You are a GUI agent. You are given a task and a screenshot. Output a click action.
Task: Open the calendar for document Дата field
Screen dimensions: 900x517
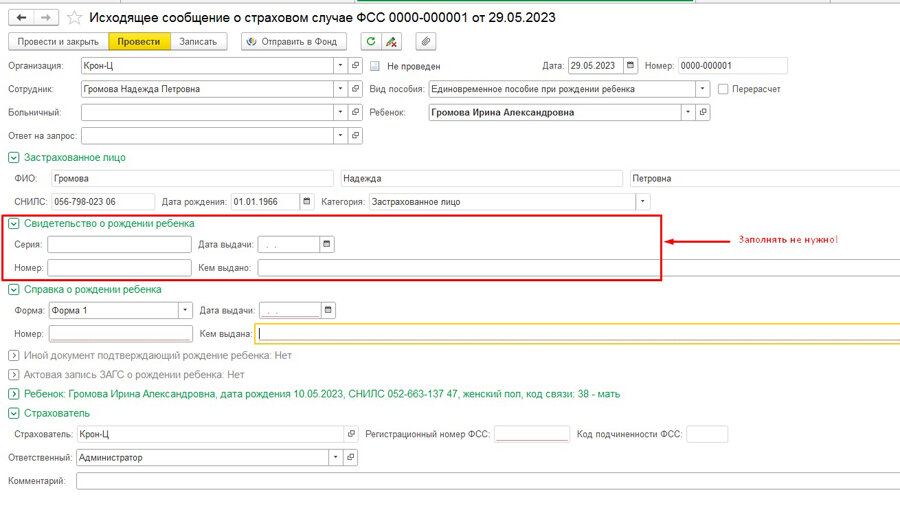tap(630, 65)
